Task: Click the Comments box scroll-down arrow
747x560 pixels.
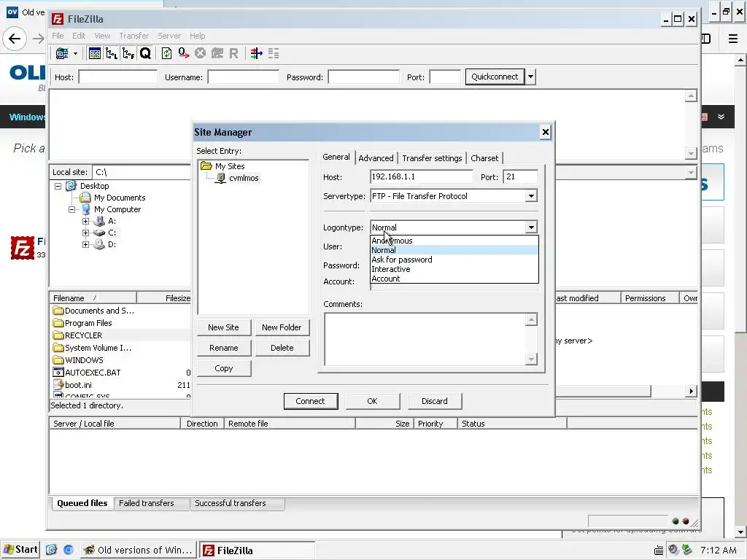Action: 531,359
